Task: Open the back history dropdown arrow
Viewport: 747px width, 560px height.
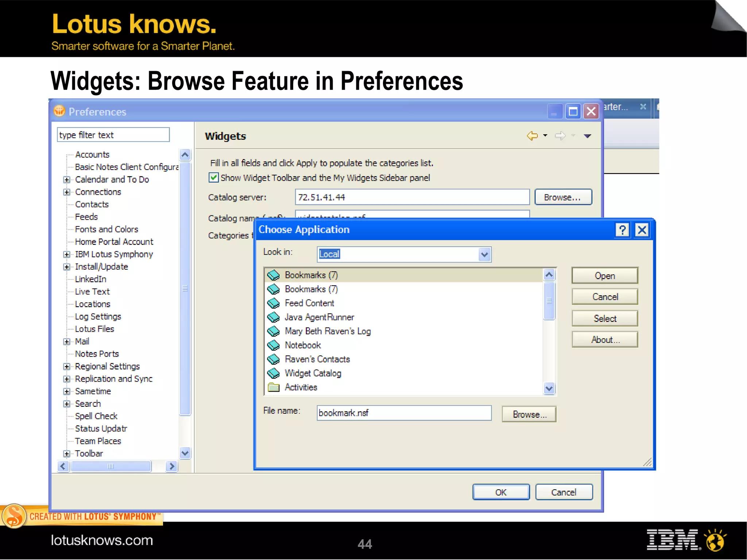Action: [x=545, y=135]
